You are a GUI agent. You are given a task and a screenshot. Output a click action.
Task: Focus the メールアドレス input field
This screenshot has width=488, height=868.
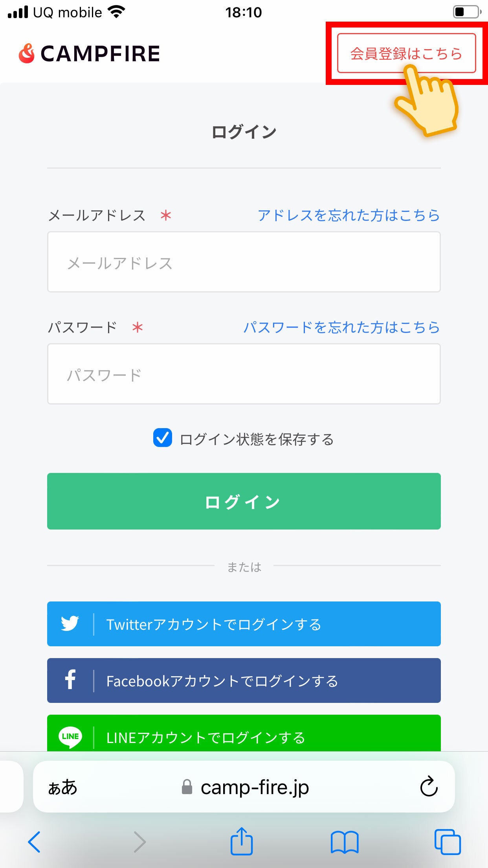[244, 262]
